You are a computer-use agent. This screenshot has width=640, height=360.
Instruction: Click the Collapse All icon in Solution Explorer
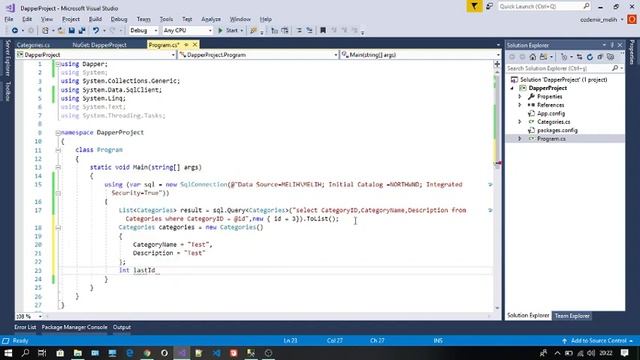click(600, 57)
